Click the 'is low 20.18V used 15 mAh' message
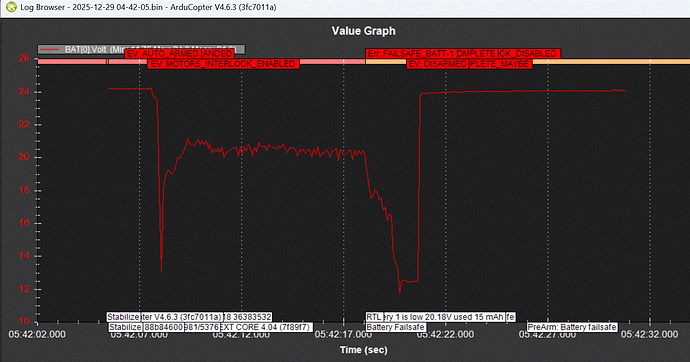Image resolution: width=690 pixels, height=362 pixels. click(x=444, y=317)
